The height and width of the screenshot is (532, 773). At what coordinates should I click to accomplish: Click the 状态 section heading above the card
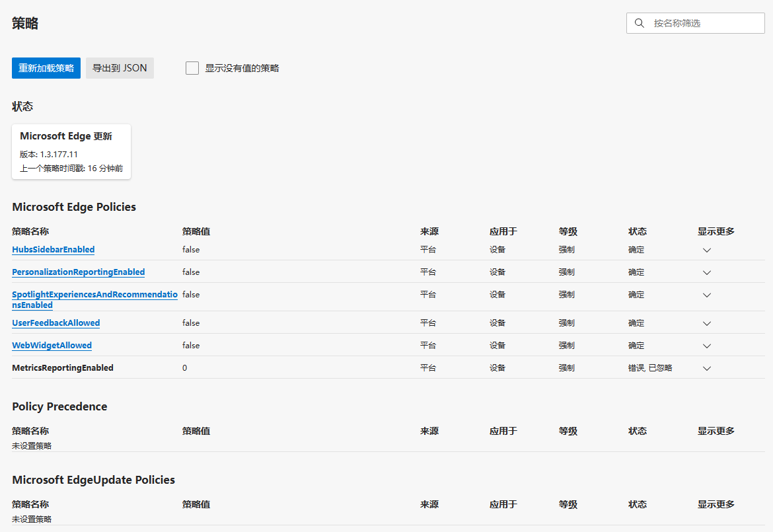pyautogui.click(x=22, y=106)
